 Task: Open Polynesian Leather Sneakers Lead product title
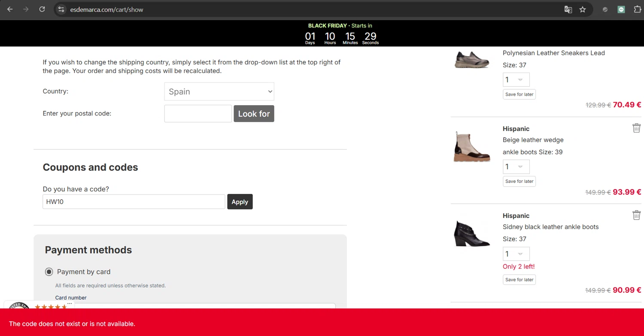click(554, 53)
